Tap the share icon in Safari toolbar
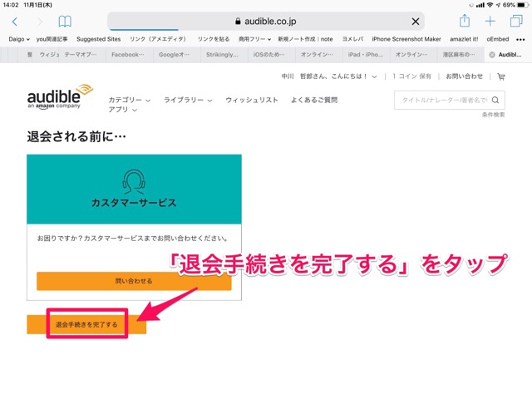Viewport: 532px width, 399px height. point(465,21)
